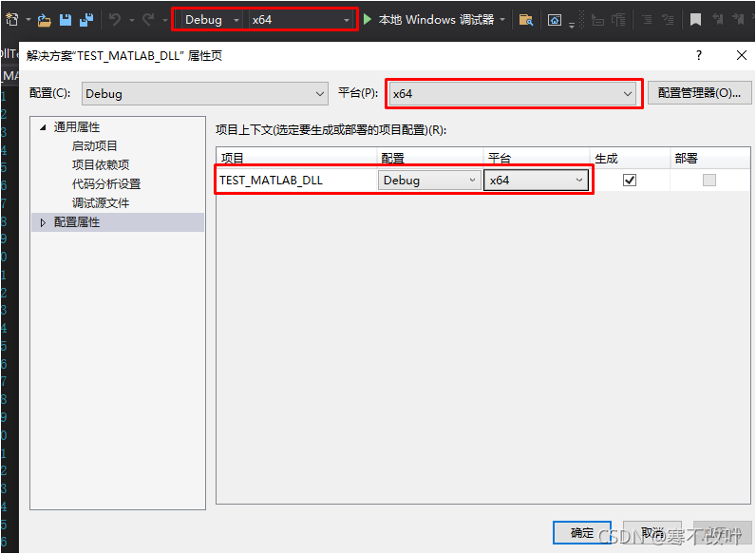This screenshot has width=756, height=554.
Task: Select 启动项目 in the property tree
Action: (95, 146)
